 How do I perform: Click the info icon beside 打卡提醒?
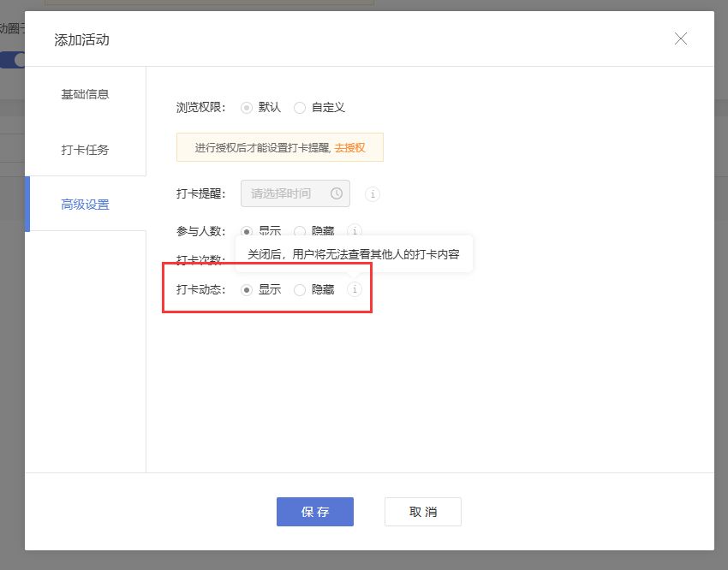[x=372, y=194]
